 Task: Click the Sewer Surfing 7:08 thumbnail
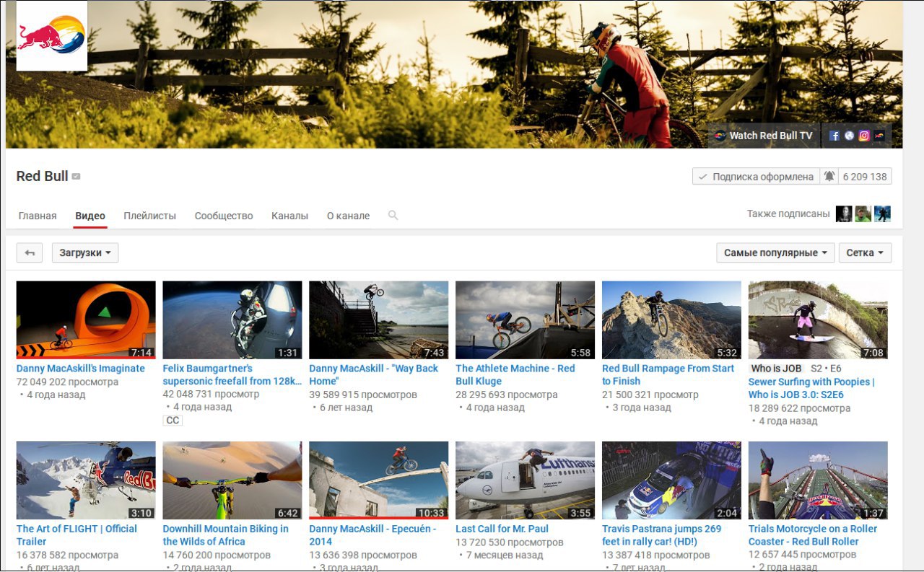[x=818, y=320]
